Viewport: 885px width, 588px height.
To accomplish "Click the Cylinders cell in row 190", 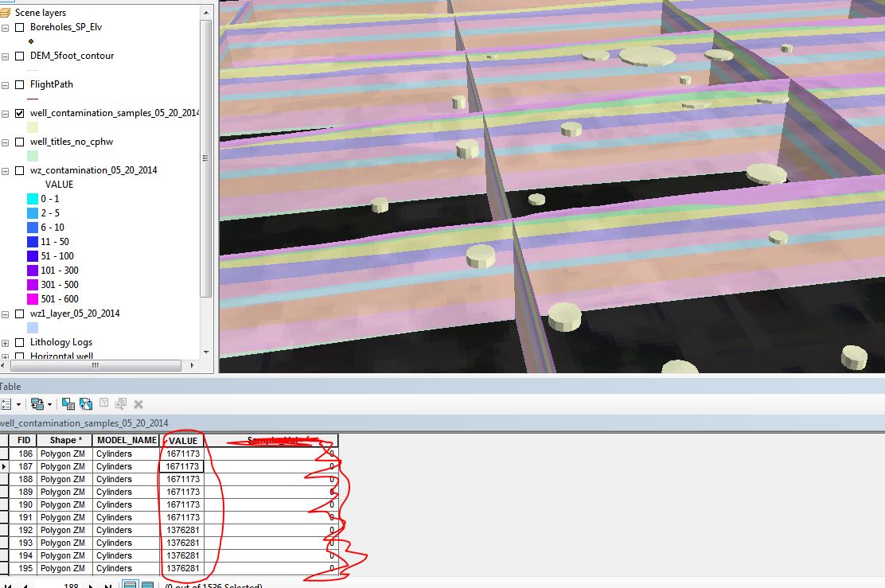I will pyautogui.click(x=127, y=504).
